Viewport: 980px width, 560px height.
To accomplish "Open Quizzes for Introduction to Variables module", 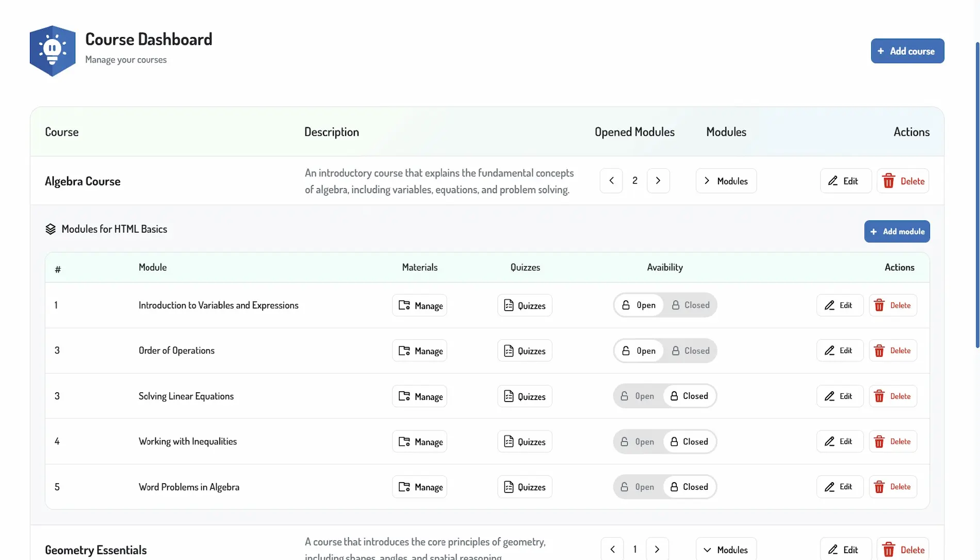I will coord(525,305).
